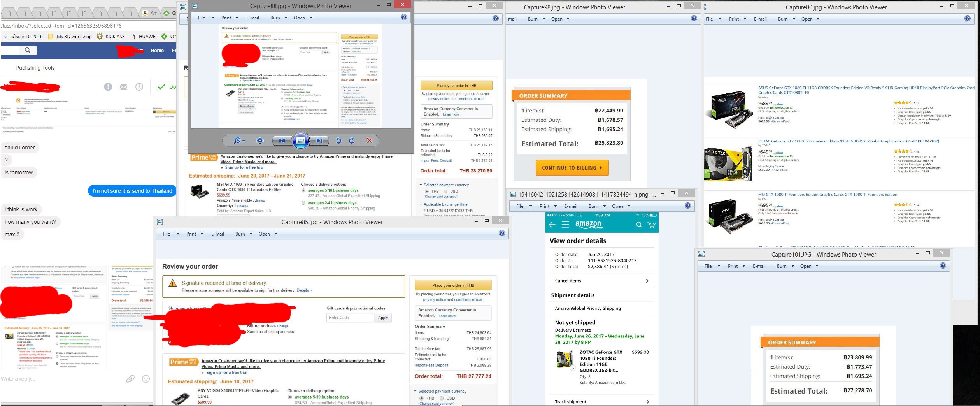
Task: Click E-mail in the Capture88 window
Action: click(x=252, y=18)
